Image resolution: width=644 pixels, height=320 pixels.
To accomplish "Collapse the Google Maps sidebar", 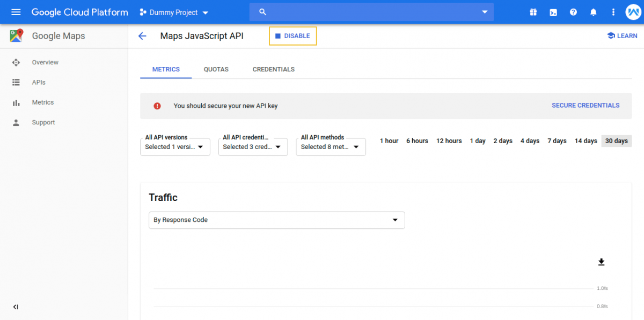I will (16, 307).
